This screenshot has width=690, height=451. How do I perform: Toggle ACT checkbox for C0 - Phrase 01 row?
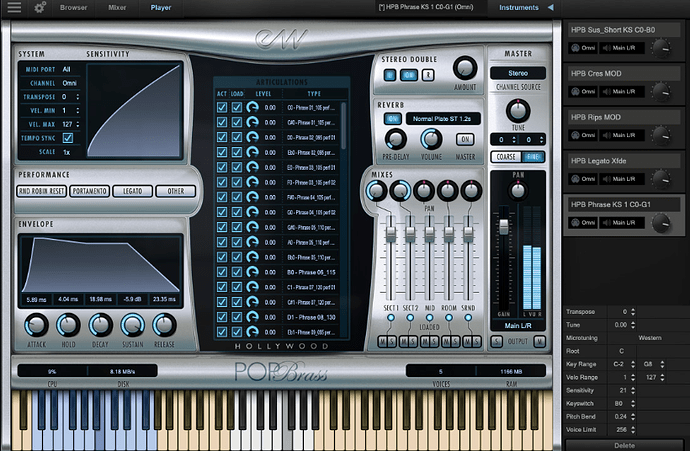click(x=222, y=107)
